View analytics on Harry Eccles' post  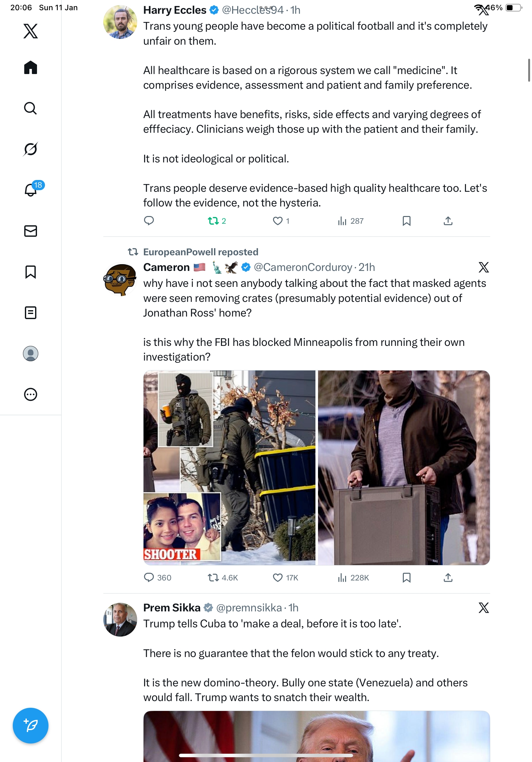click(351, 221)
